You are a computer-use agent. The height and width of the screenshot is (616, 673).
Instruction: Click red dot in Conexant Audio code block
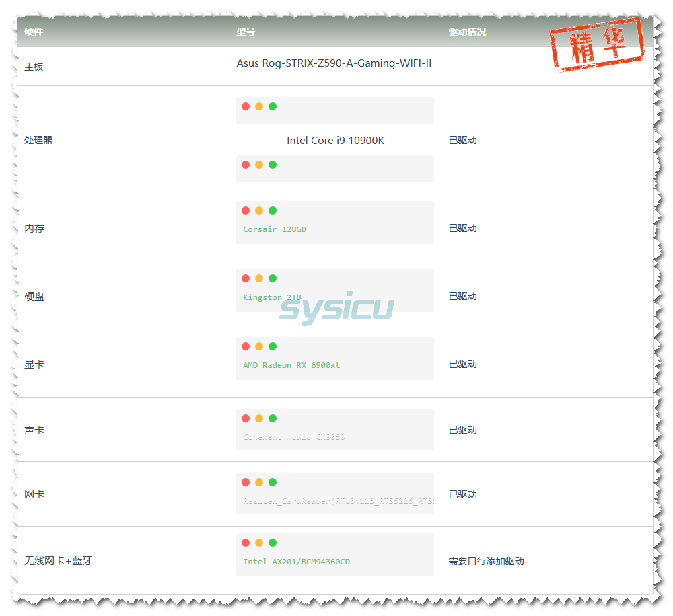[x=246, y=418]
